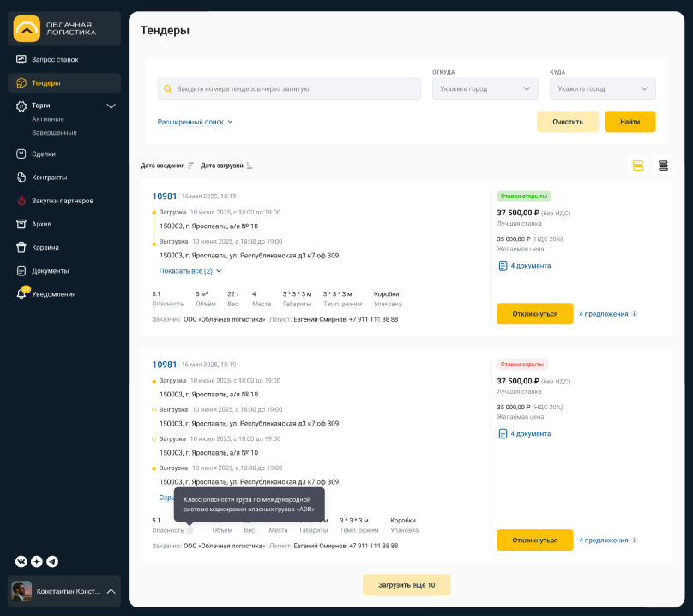Go to Закупки партнеров menu item
This screenshot has width=693, height=616.
click(62, 201)
